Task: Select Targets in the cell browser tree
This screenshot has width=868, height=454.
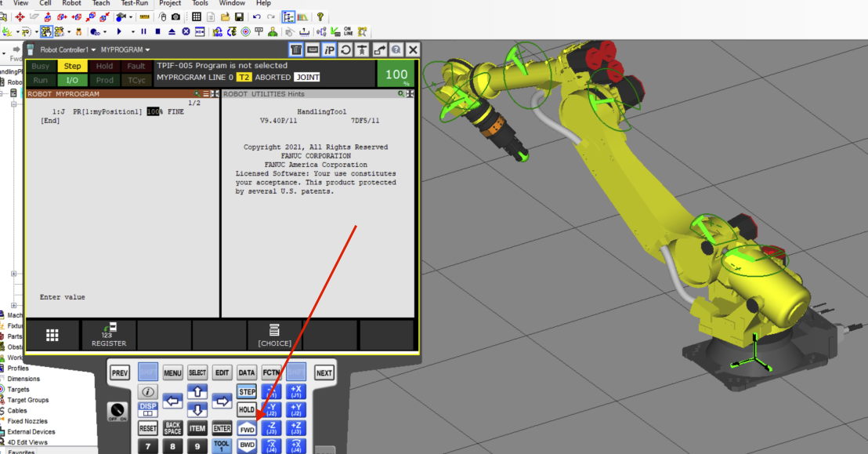Action: (18, 390)
